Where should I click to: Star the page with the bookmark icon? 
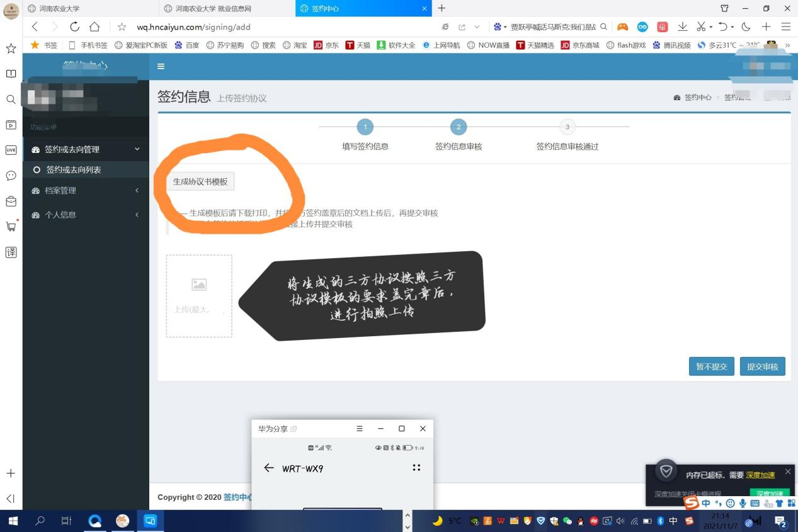(122, 27)
